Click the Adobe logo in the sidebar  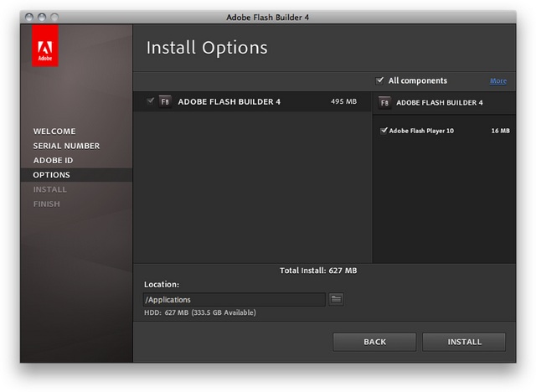(x=45, y=45)
